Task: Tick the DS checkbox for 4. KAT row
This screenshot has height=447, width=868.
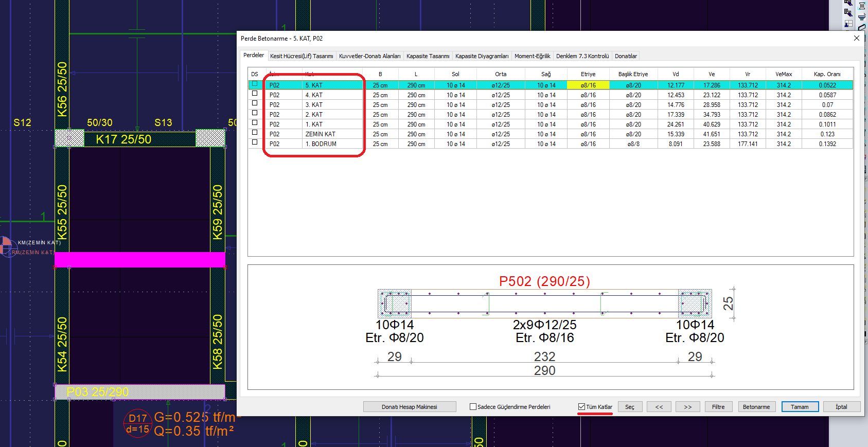Action: coord(255,94)
